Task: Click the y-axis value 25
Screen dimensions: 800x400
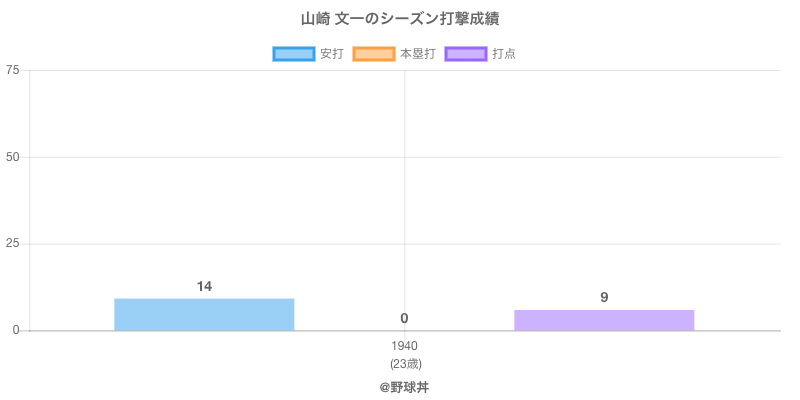Action: coord(13,244)
